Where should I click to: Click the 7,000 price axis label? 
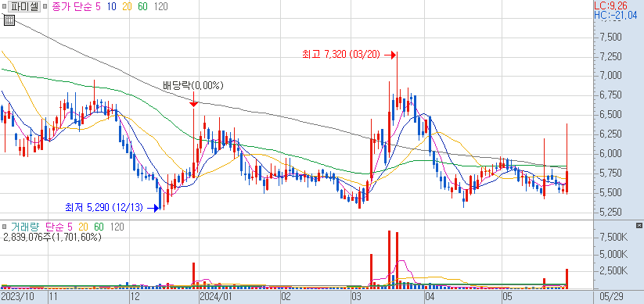(610, 76)
